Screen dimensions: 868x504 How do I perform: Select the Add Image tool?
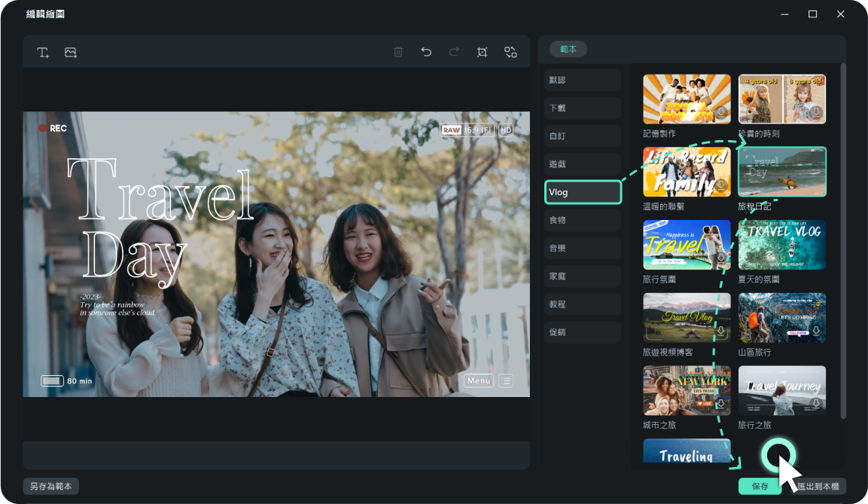point(71,53)
